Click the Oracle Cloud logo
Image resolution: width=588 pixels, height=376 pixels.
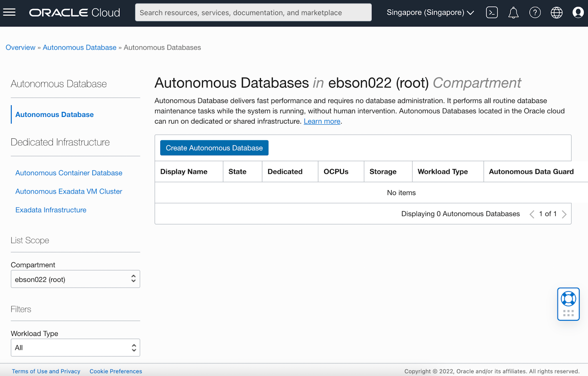click(x=75, y=13)
